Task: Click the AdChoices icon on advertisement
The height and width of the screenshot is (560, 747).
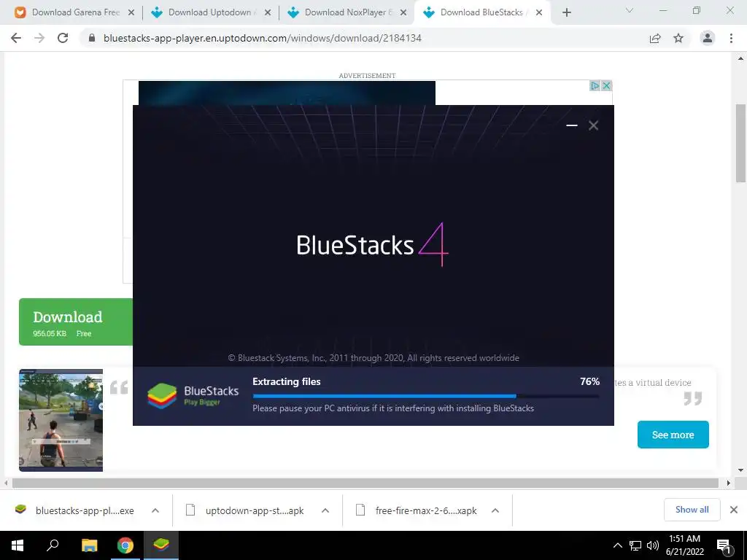Action: coord(595,86)
